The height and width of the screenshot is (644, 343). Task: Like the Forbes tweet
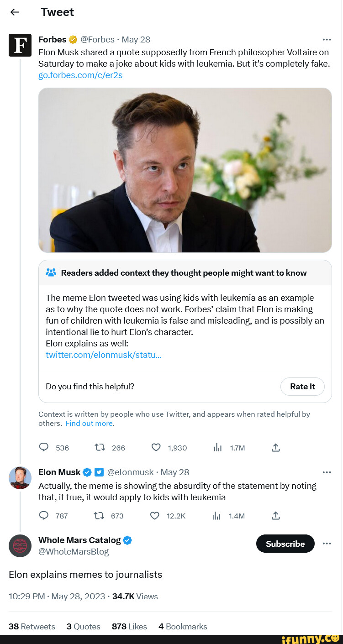coord(156,448)
